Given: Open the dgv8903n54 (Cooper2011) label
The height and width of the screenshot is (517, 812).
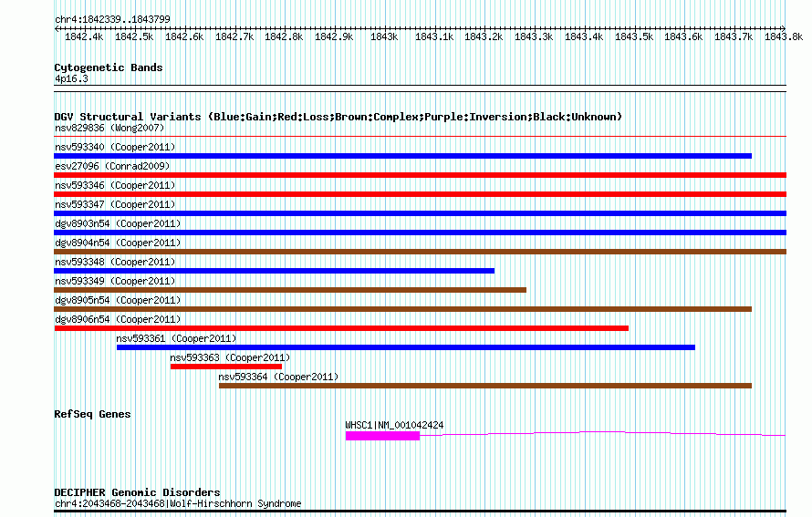Looking at the screenshot, I should 118,224.
